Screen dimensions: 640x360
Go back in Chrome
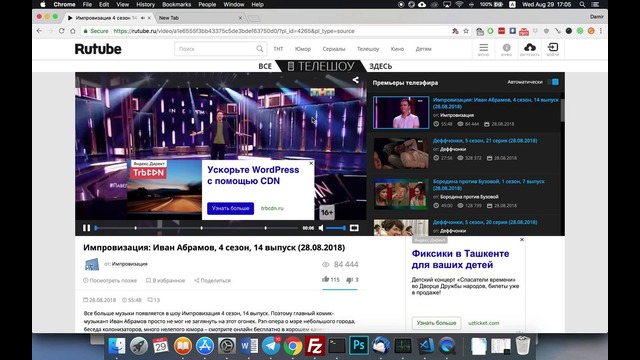click(39, 31)
